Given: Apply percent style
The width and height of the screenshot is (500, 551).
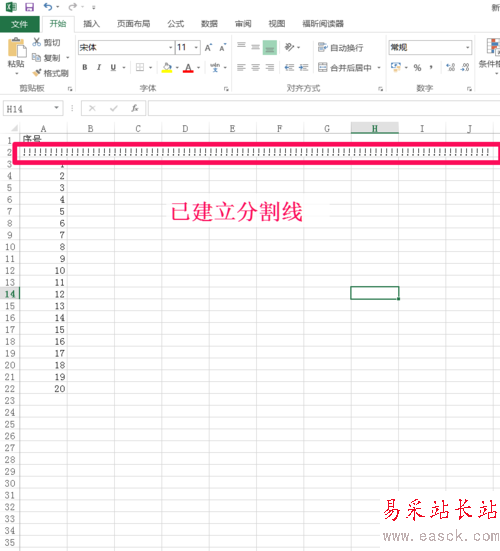Looking at the screenshot, I should click(x=417, y=67).
